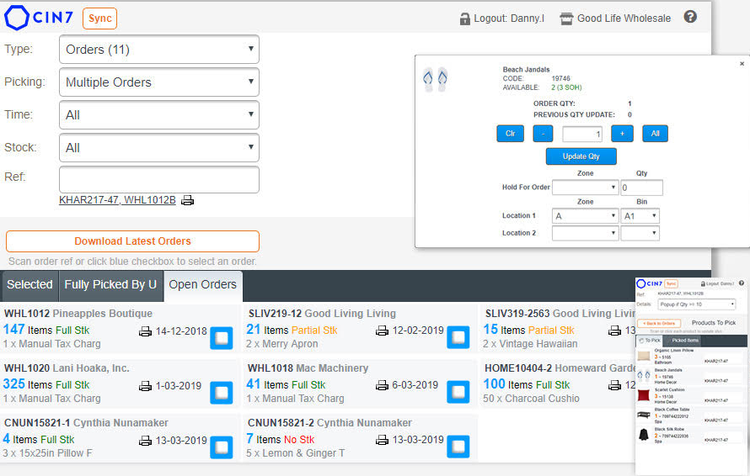Tick the blue checkbox for Lani Hoaka order

coord(223,393)
